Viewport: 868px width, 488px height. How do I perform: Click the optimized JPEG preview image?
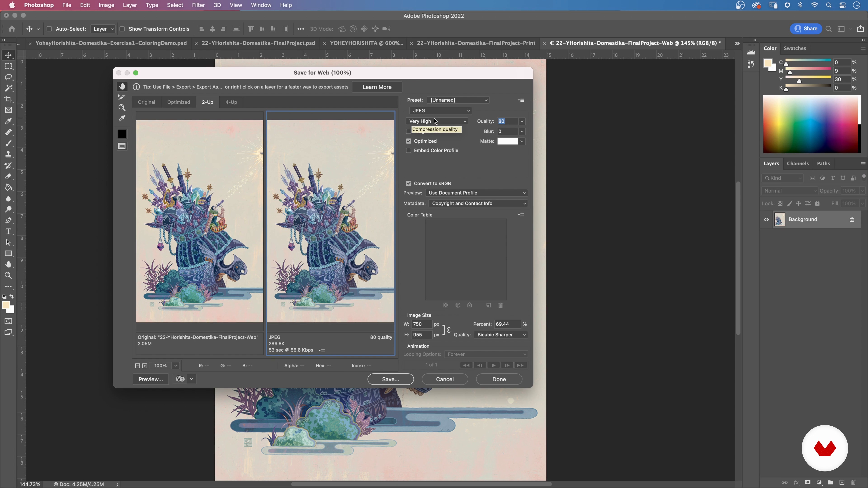(x=330, y=221)
